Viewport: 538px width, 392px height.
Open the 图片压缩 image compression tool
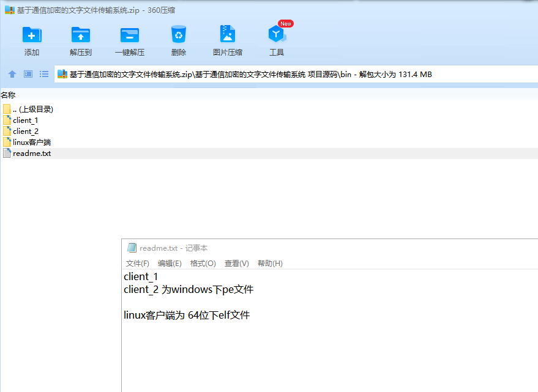228,34
